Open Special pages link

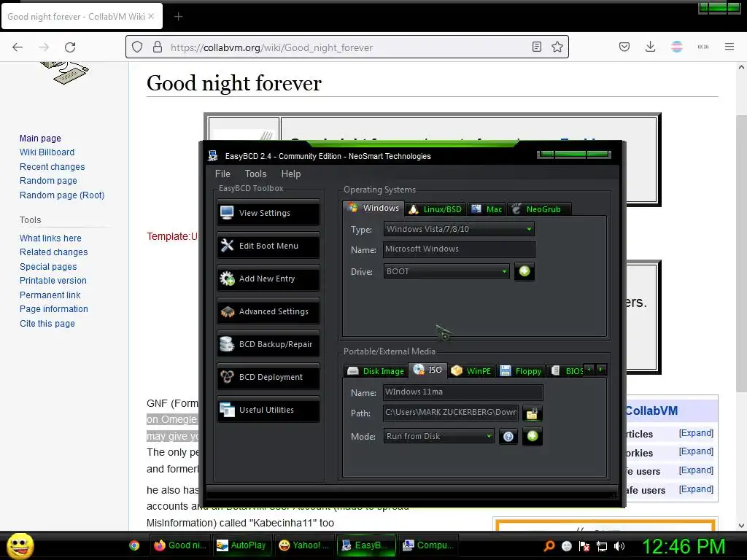pyautogui.click(x=48, y=267)
